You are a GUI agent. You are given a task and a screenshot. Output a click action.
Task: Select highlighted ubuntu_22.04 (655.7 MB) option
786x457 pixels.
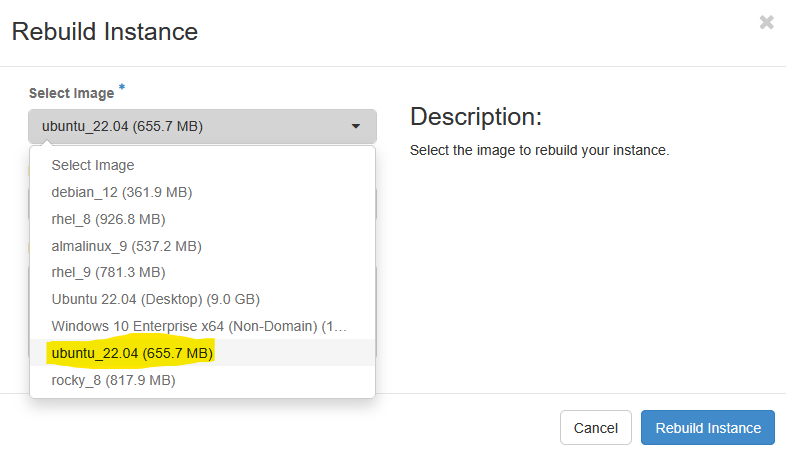(x=203, y=353)
